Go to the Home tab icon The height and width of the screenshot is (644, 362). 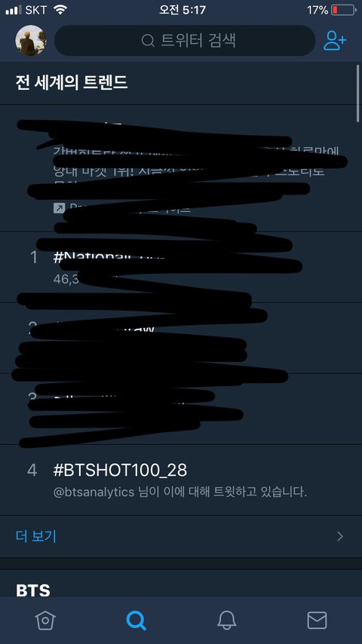coord(45,620)
